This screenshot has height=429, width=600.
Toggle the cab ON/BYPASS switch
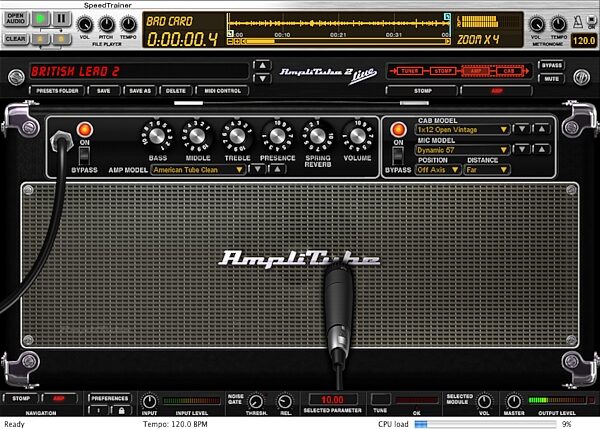point(398,156)
